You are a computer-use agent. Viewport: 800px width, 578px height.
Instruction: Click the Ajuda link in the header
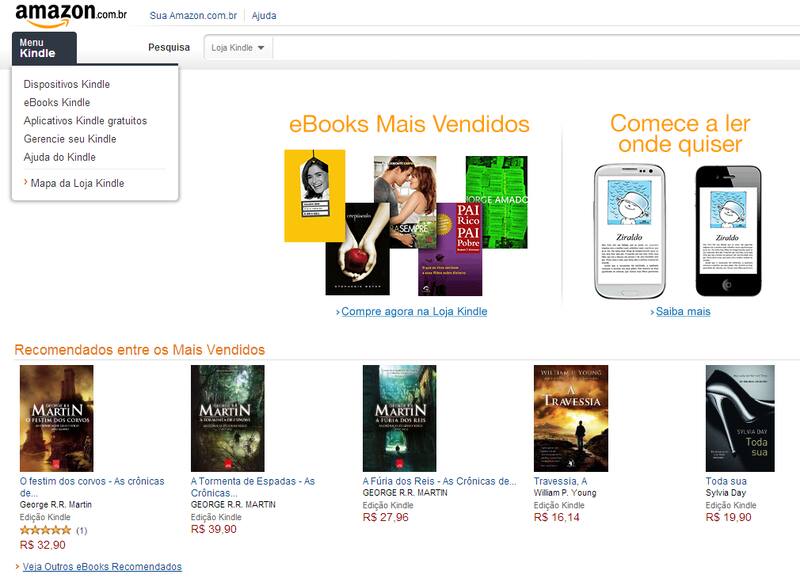(264, 16)
